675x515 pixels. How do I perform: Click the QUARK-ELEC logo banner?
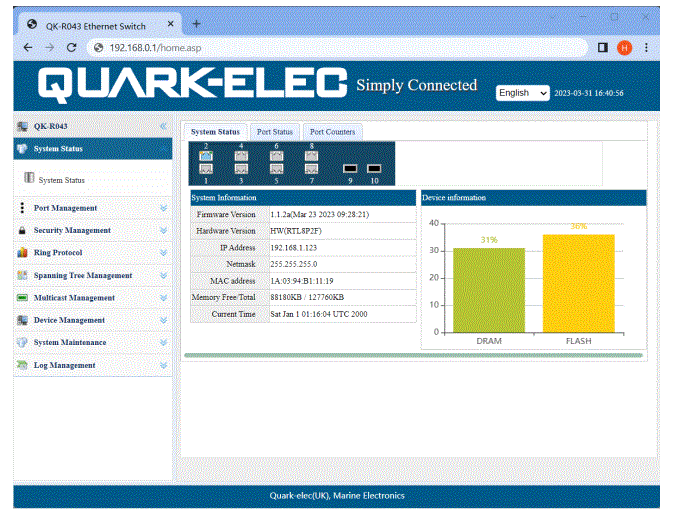(192, 85)
